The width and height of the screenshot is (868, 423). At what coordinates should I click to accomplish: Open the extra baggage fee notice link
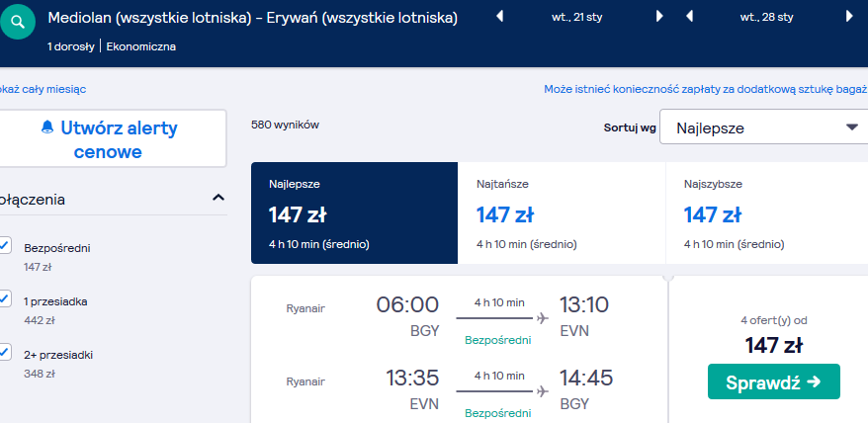click(x=706, y=89)
